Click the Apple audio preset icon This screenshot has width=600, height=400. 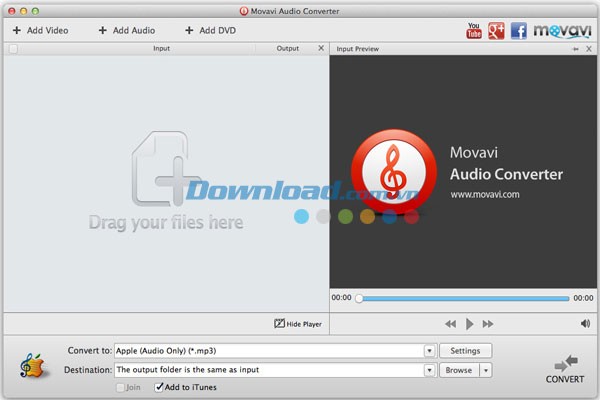click(x=34, y=366)
